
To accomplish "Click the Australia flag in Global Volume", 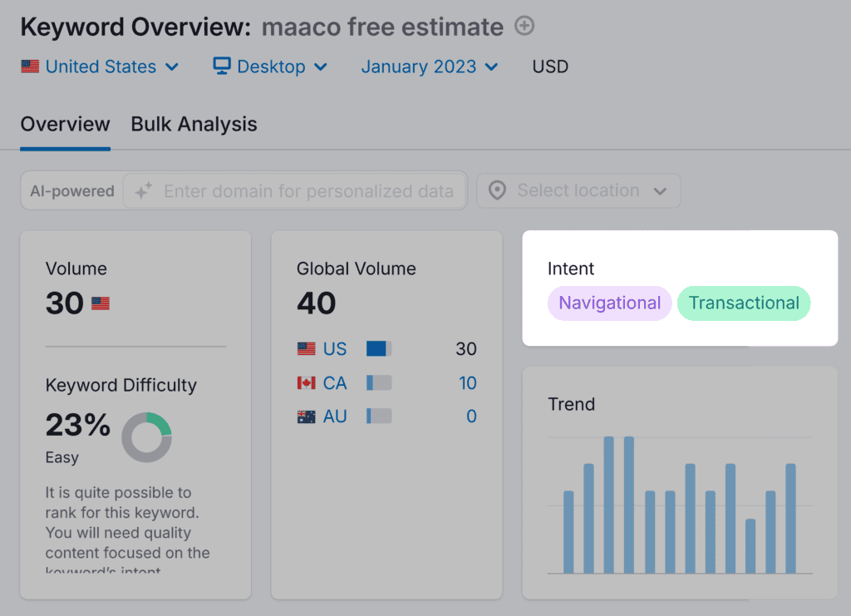I will 306,416.
